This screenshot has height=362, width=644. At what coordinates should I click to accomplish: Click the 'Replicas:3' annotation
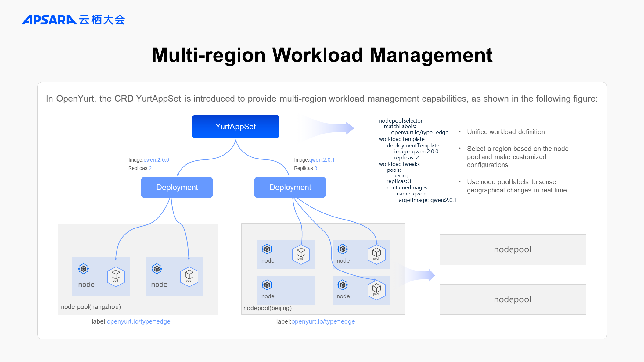point(306,168)
